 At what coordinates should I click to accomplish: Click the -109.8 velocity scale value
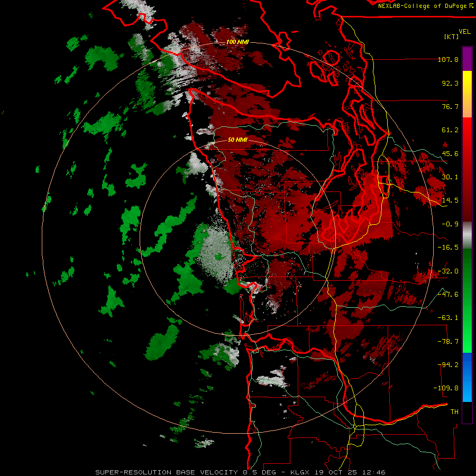446,388
